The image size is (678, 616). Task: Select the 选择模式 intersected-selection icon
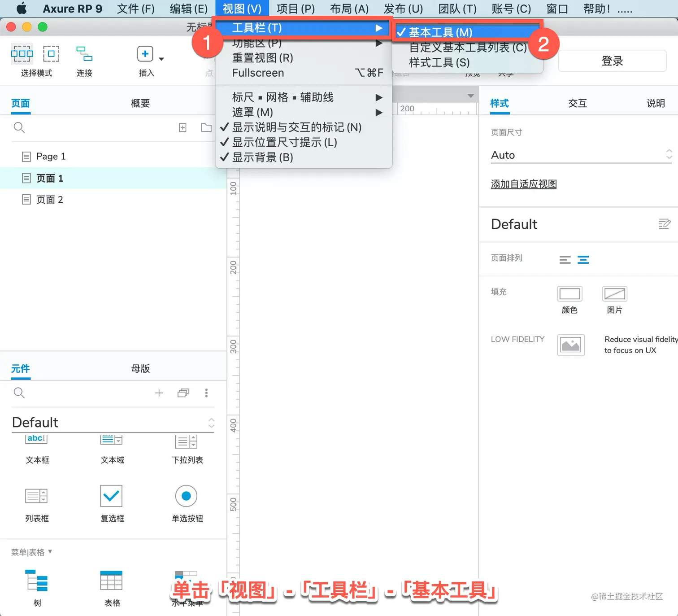[x=22, y=54]
